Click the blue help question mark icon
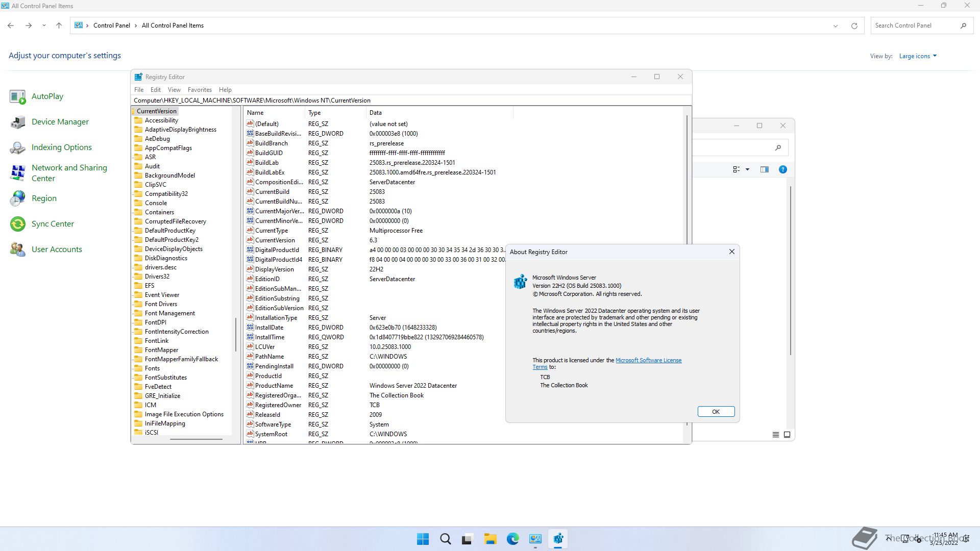 point(782,169)
